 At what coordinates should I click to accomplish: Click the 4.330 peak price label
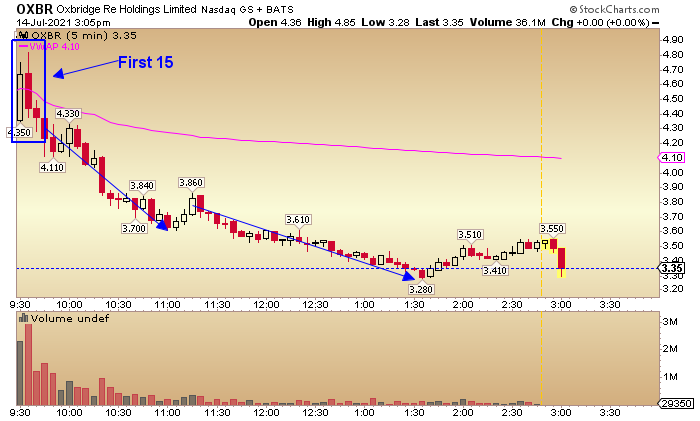pos(68,113)
